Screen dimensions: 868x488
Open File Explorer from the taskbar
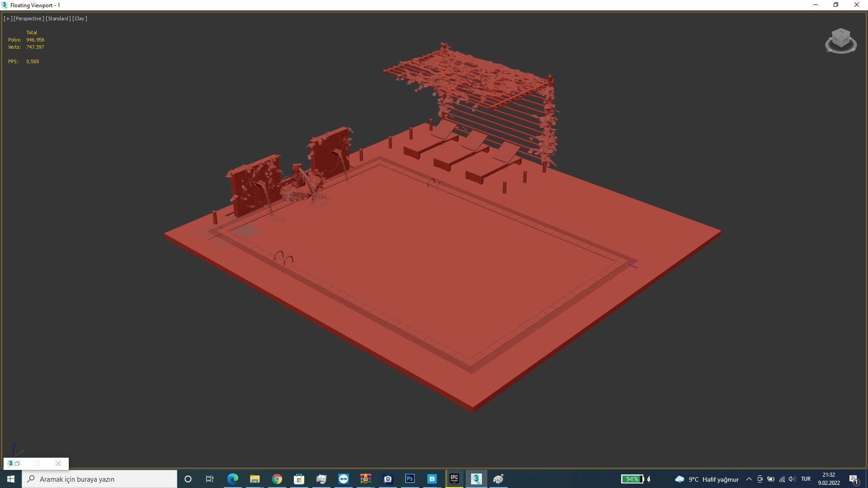[x=255, y=479]
